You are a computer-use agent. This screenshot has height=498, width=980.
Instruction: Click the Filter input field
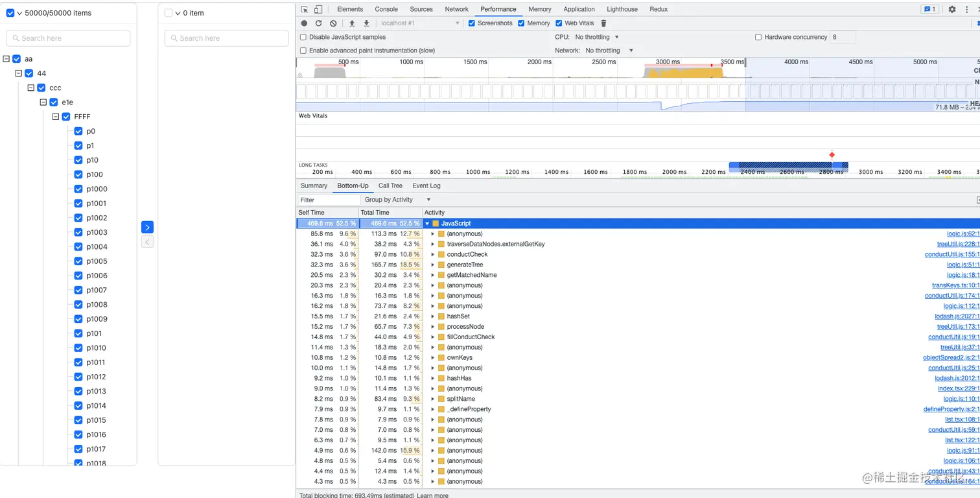(x=328, y=200)
